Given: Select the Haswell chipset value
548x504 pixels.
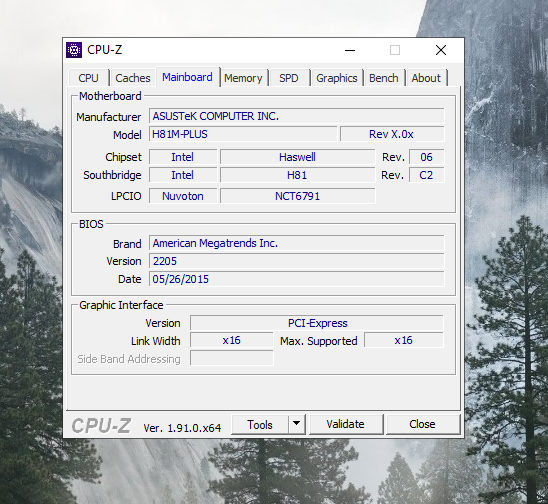Looking at the screenshot, I should 297,157.
